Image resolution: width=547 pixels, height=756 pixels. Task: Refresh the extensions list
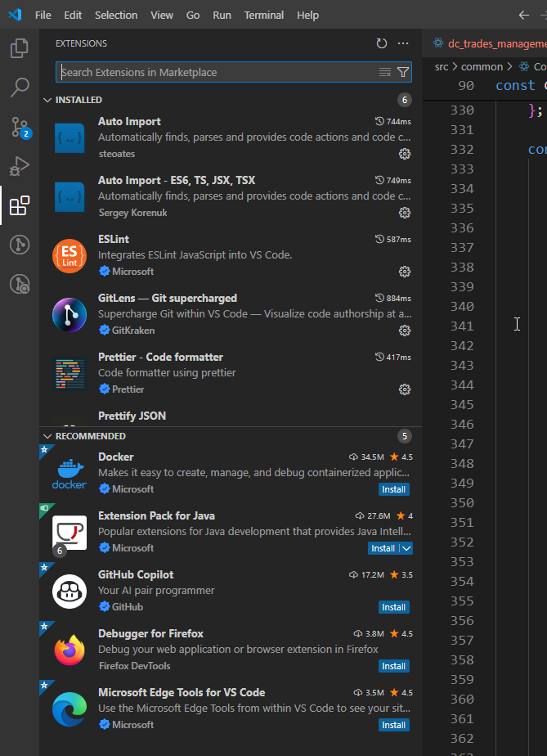click(x=382, y=43)
